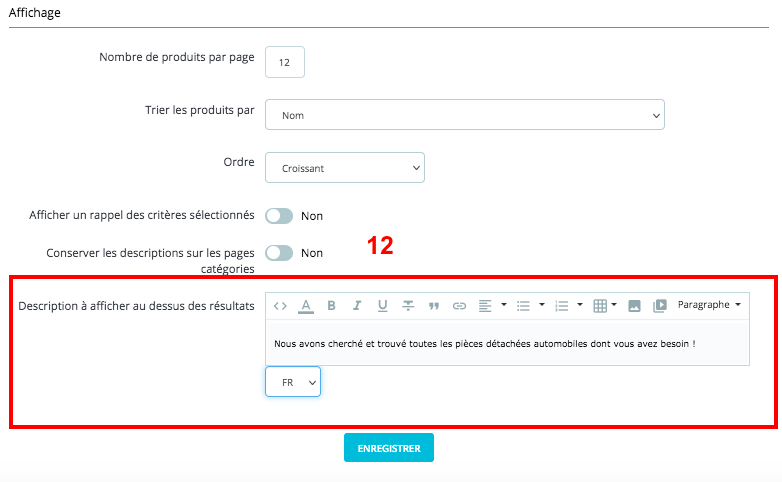Open the Trier les produits par dropdown
Image resolution: width=782 pixels, height=482 pixels.
click(464, 115)
